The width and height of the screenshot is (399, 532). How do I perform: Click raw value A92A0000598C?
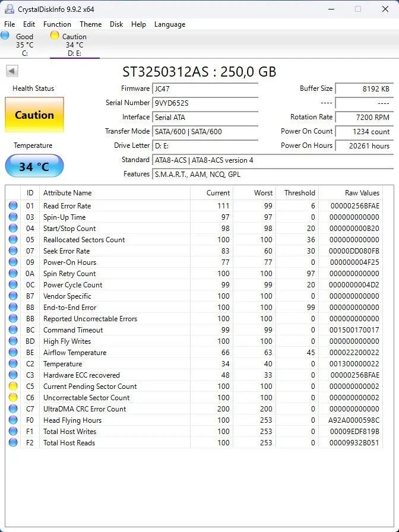[x=354, y=420]
